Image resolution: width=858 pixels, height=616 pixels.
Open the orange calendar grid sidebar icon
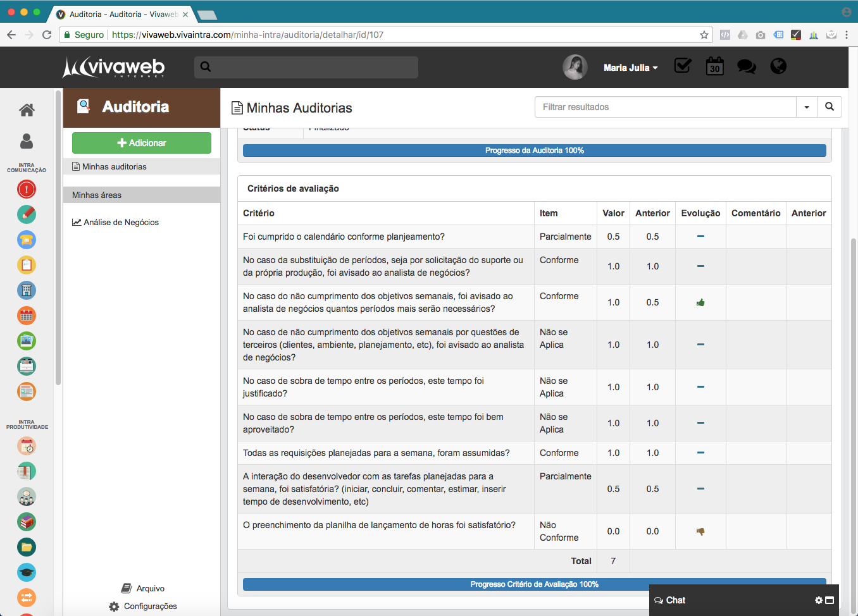point(27,316)
